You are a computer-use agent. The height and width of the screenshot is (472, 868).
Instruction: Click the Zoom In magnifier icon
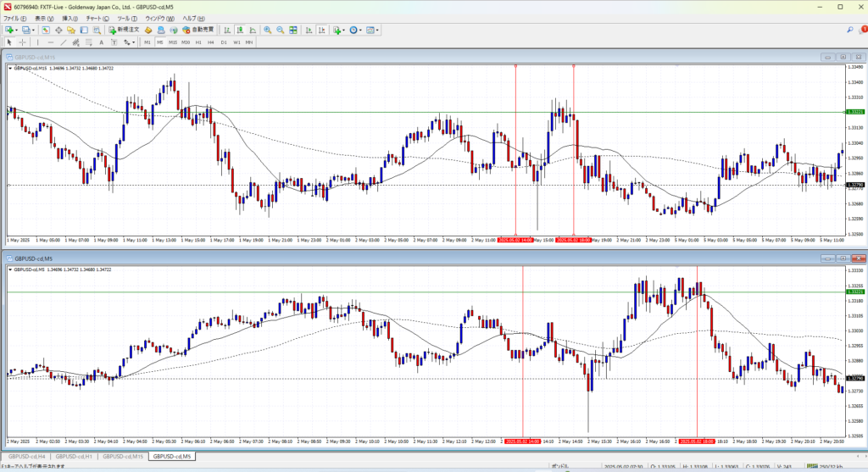click(267, 30)
